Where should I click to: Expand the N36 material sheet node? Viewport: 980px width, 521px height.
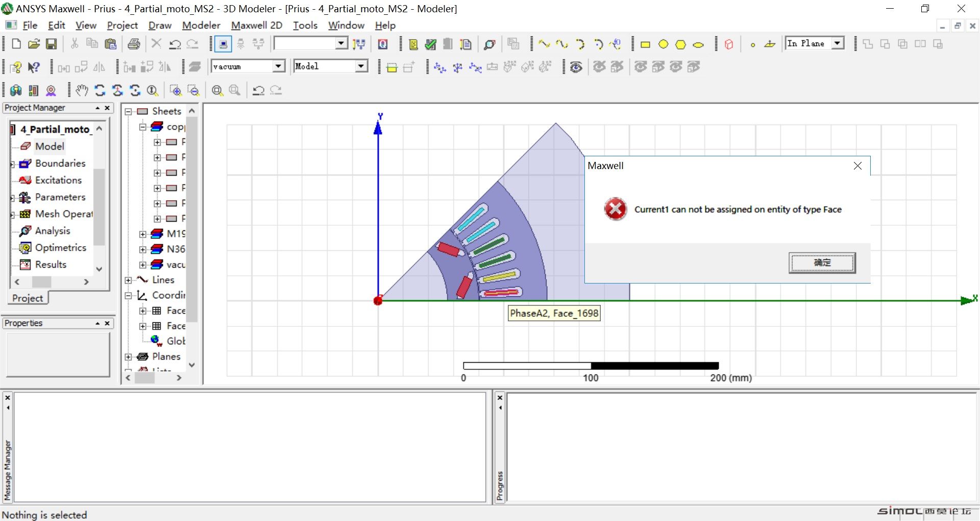pos(143,249)
